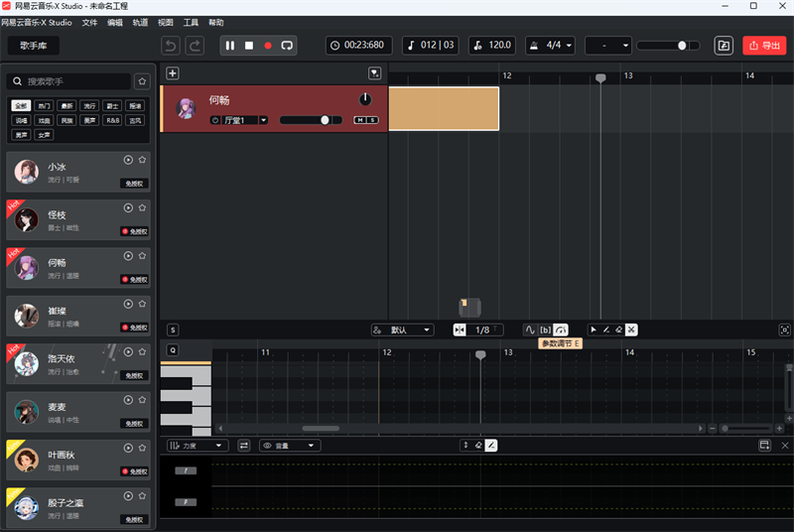
Task: Click the parameter adjustment gauge icon
Action: [x=561, y=330]
